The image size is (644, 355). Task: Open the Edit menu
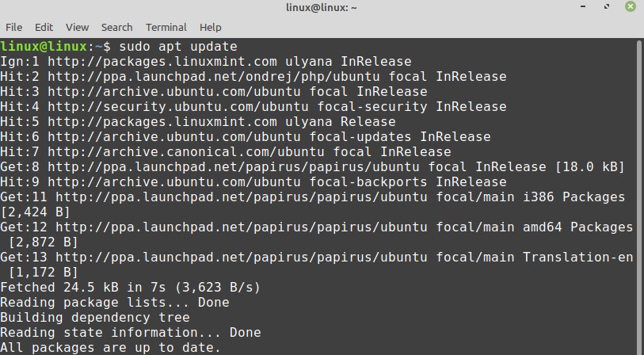coord(44,27)
